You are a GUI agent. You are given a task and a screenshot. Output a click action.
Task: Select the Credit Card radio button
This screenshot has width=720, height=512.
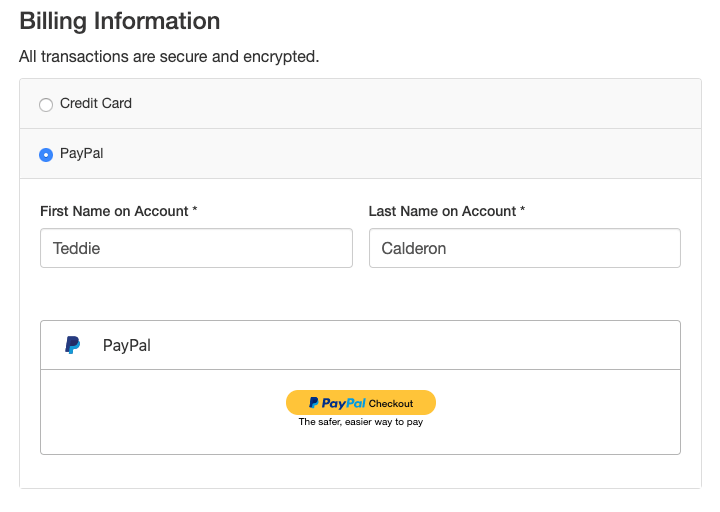coord(46,105)
